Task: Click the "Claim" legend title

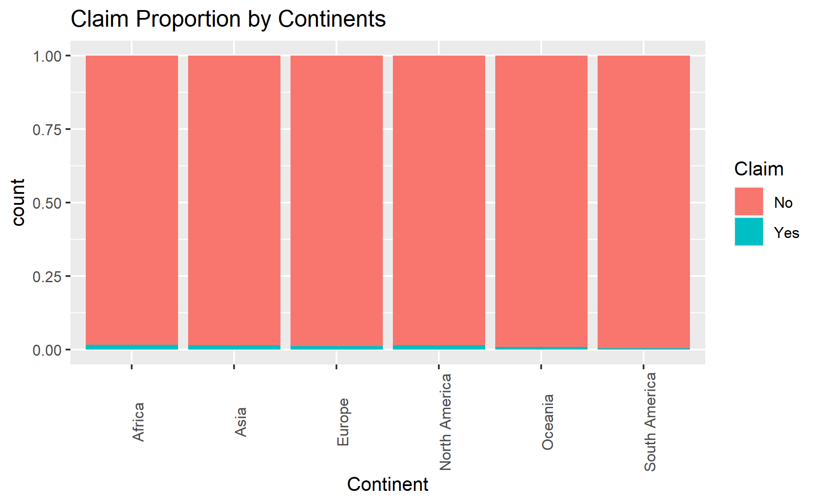Action: click(759, 169)
